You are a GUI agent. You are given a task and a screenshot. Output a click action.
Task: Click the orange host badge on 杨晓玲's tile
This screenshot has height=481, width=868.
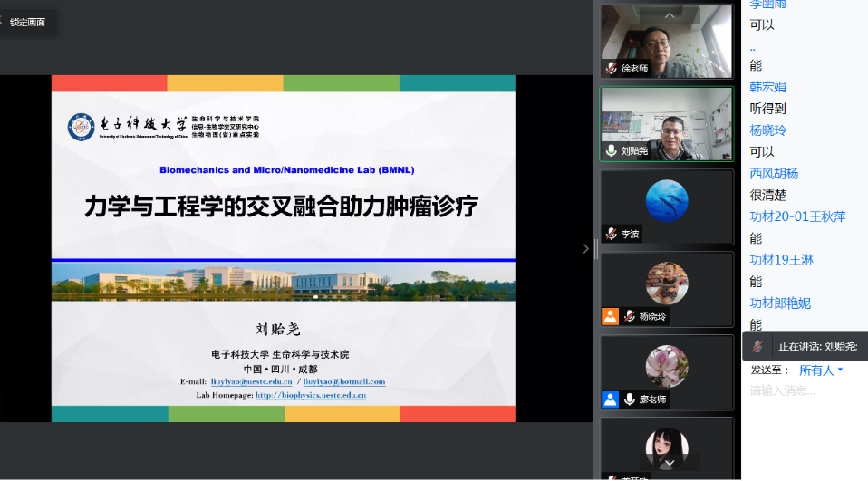[610, 316]
